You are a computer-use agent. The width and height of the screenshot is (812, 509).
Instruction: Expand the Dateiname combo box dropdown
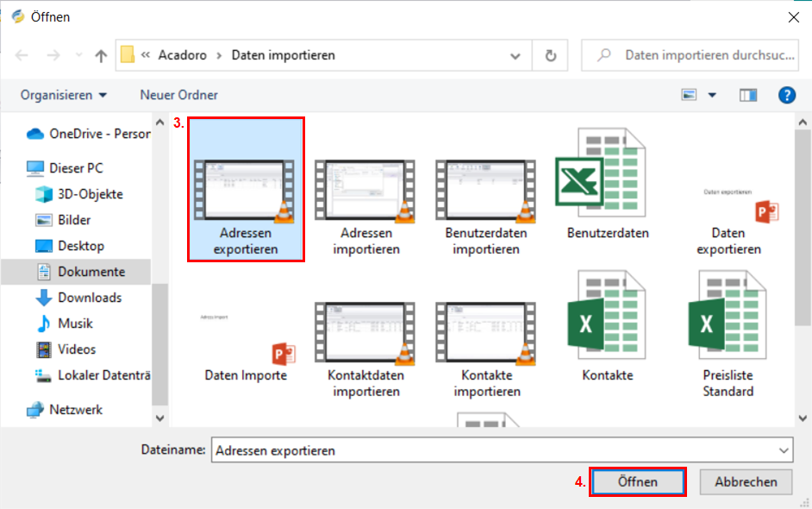[x=783, y=450]
